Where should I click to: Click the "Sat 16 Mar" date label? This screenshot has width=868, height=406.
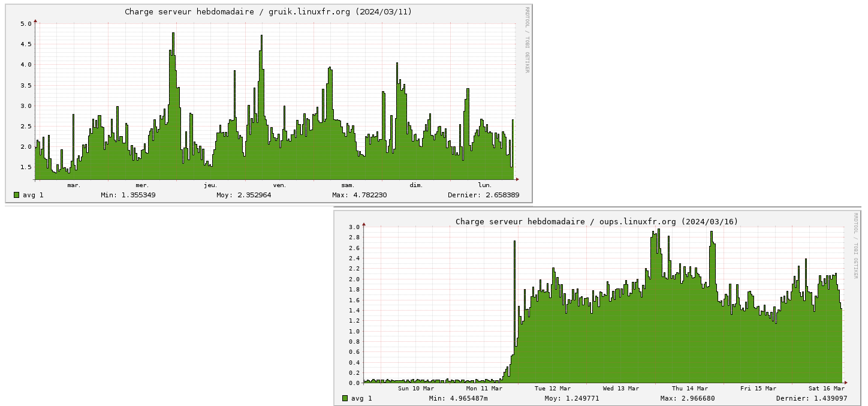click(826, 389)
